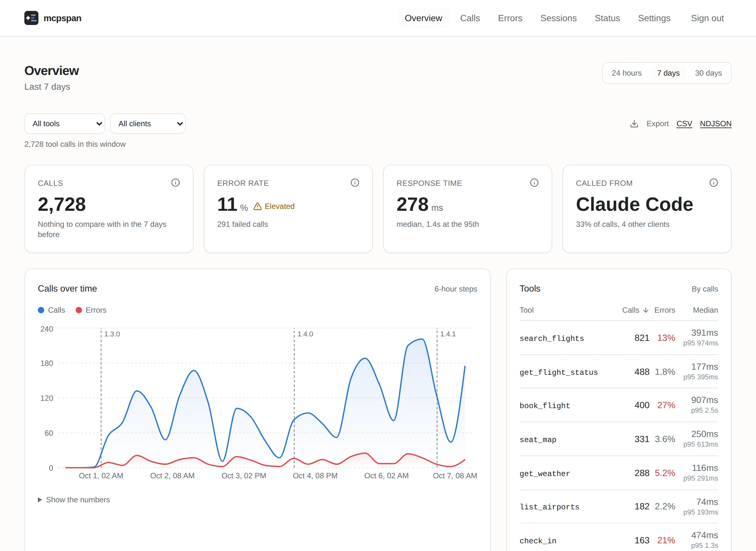756x551 pixels.
Task: Select the get_weather tool row
Action: click(619, 473)
